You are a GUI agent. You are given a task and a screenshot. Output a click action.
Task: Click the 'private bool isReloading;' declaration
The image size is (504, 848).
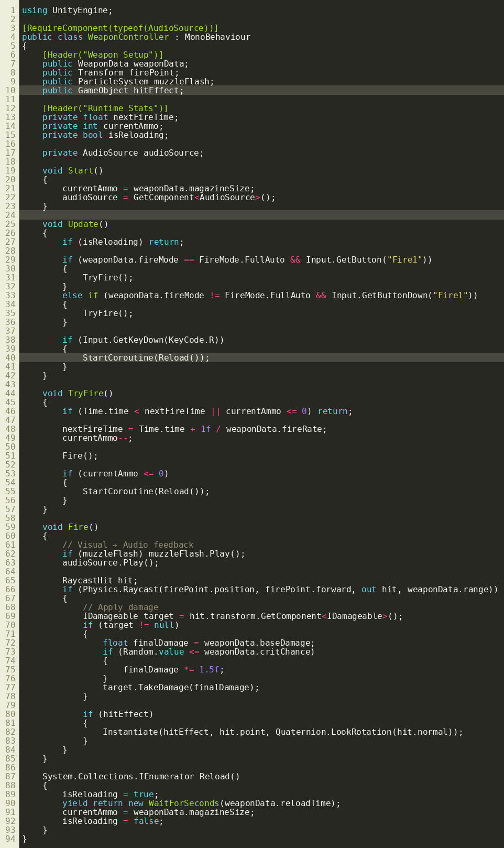(105, 136)
